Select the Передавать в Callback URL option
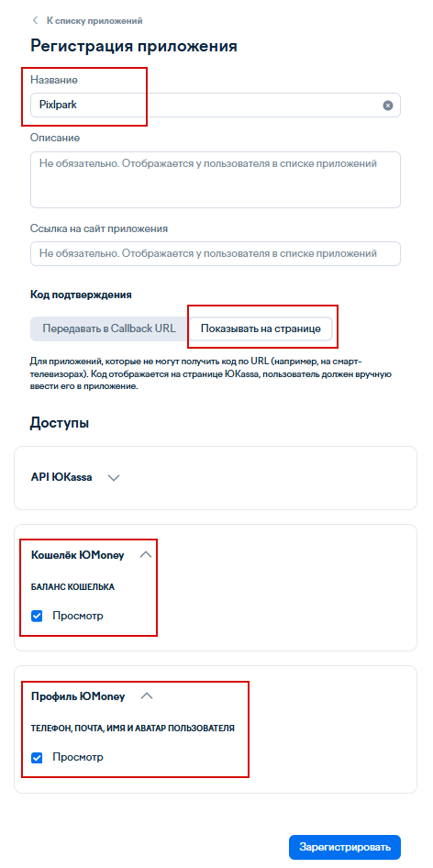The height and width of the screenshot is (868, 433). (109, 328)
